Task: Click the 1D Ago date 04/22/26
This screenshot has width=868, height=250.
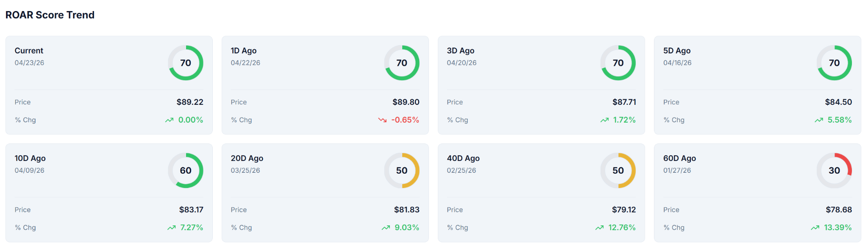Action: [x=245, y=63]
